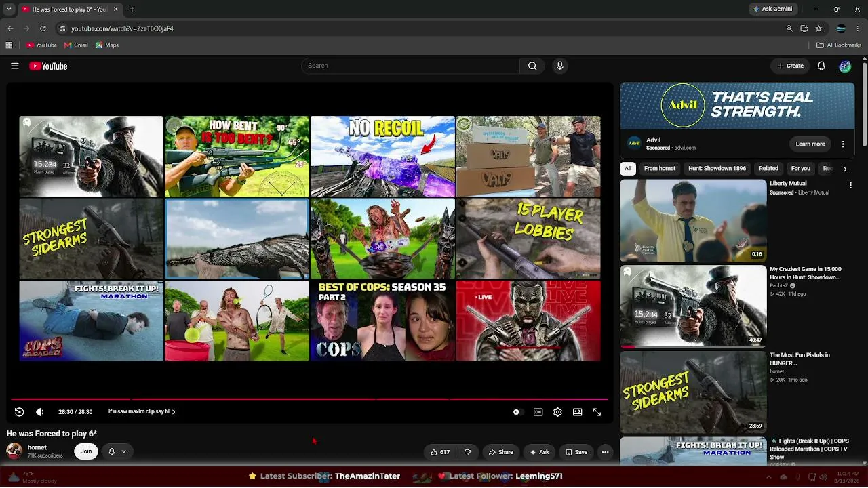The height and width of the screenshot is (488, 868).
Task: Open the YouTube guide hamburger menu
Action: point(14,66)
